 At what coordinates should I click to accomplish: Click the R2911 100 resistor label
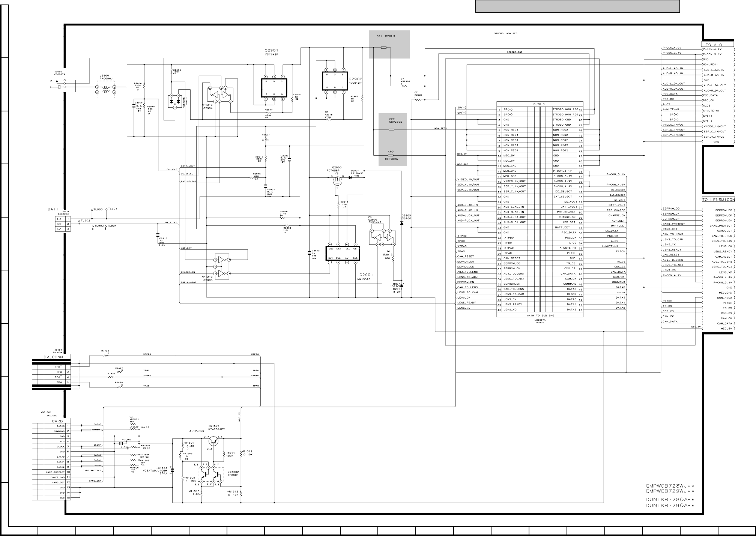(x=345, y=204)
